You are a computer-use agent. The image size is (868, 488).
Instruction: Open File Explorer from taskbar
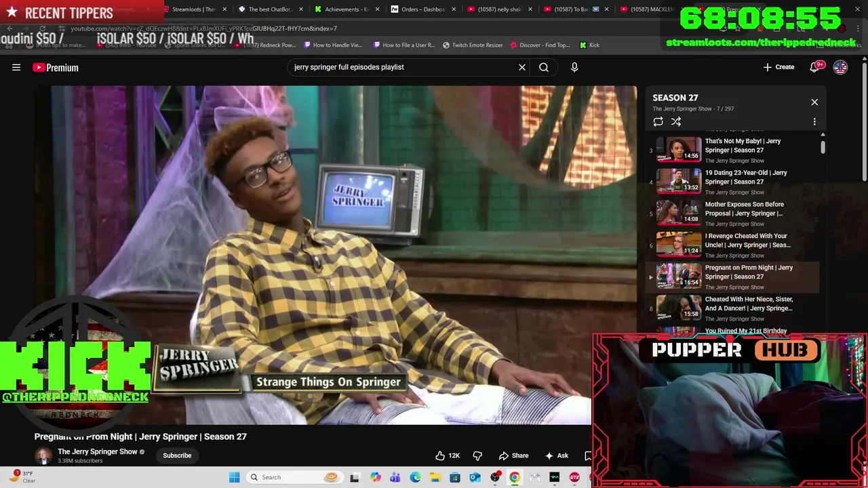[x=435, y=477]
